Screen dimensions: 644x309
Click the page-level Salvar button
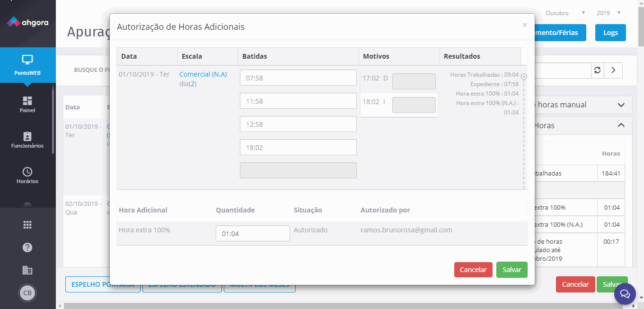coord(612,284)
